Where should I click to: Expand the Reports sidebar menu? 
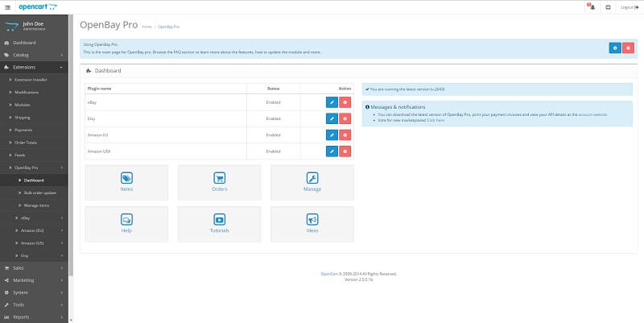pos(34,317)
